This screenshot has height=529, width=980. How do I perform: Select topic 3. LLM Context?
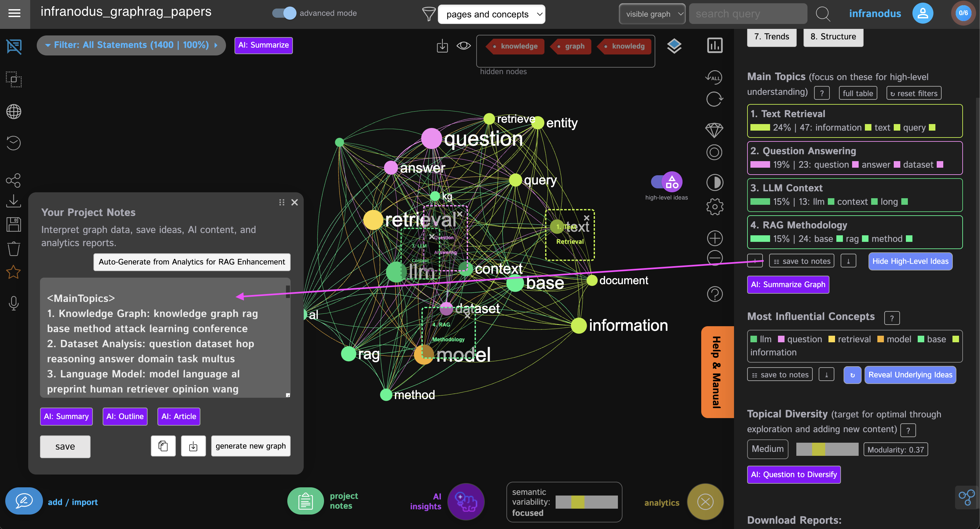[x=854, y=195]
